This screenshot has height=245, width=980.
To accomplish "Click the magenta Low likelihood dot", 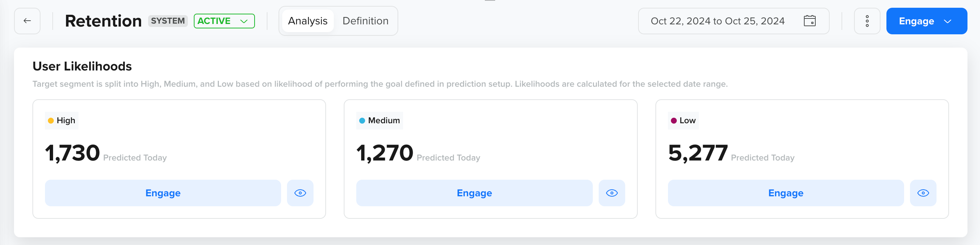I will pyautogui.click(x=674, y=120).
